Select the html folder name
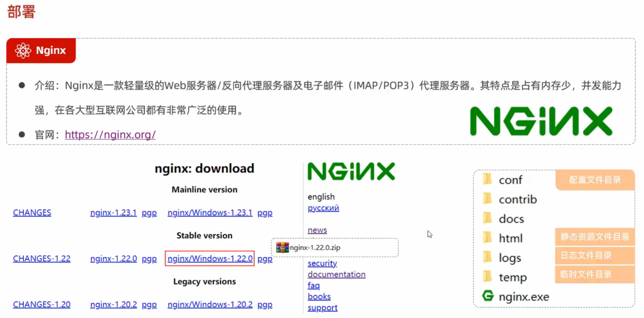 coord(511,238)
